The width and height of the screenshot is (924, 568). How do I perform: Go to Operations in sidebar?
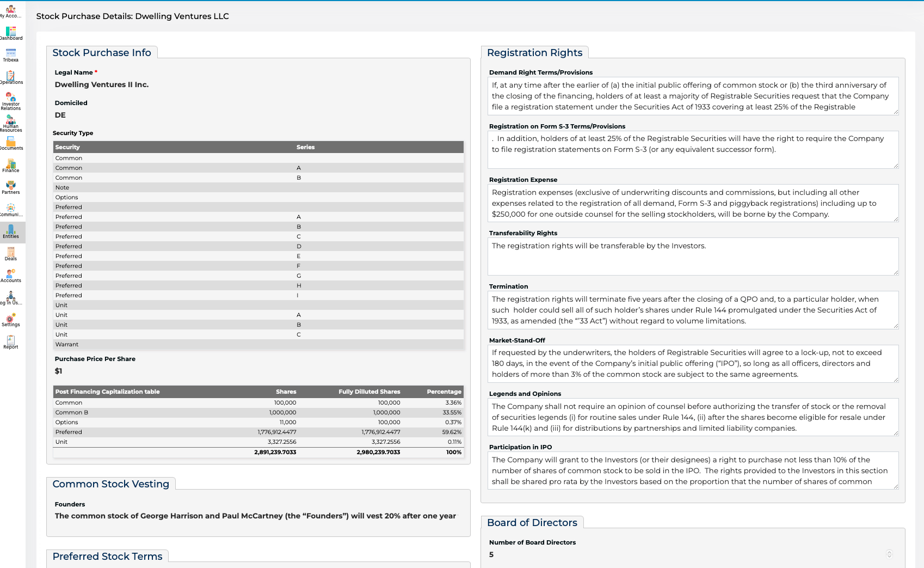click(x=11, y=77)
